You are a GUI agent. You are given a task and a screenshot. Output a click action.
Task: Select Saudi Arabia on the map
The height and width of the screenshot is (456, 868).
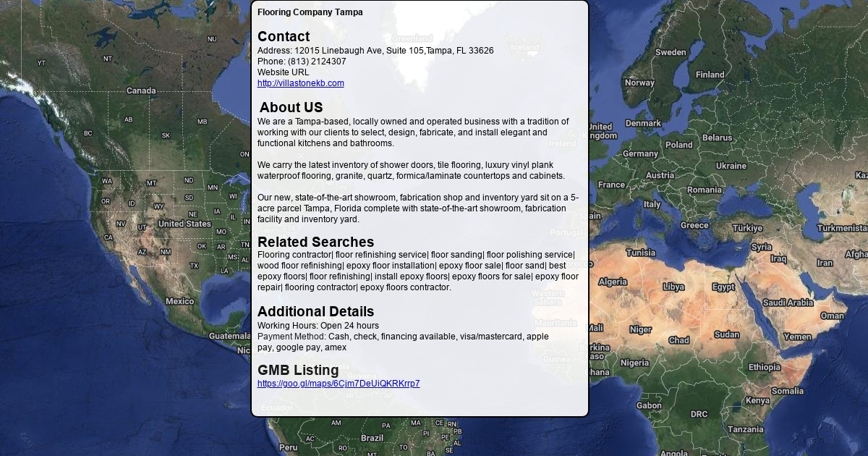point(788,303)
